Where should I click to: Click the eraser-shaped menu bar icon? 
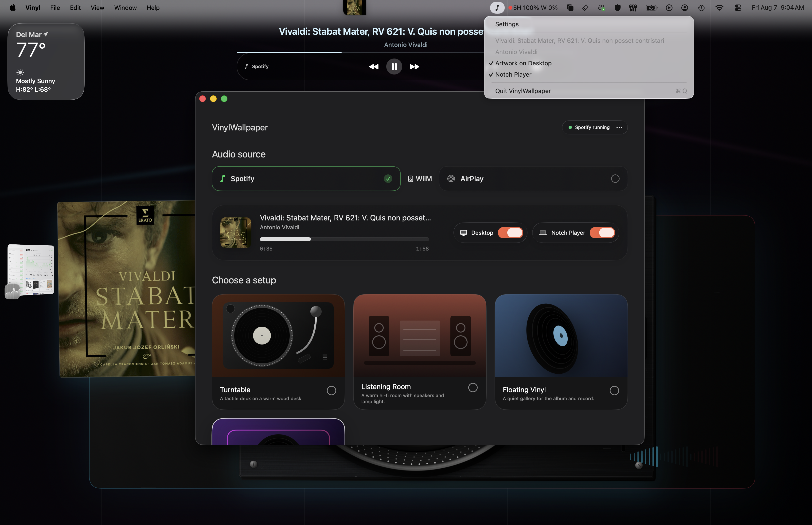pos(586,8)
